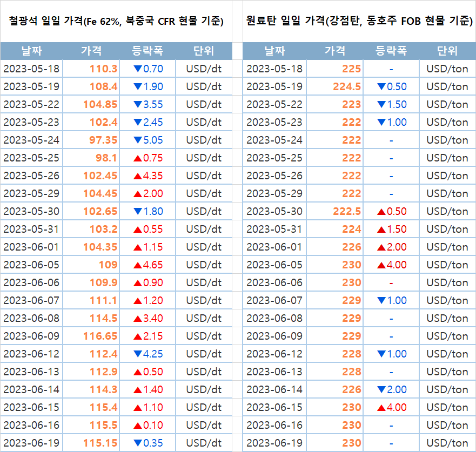This screenshot has height=452, width=476.
Task: Select coking coal price 229 on 2023-06-07
Action: (352, 301)
